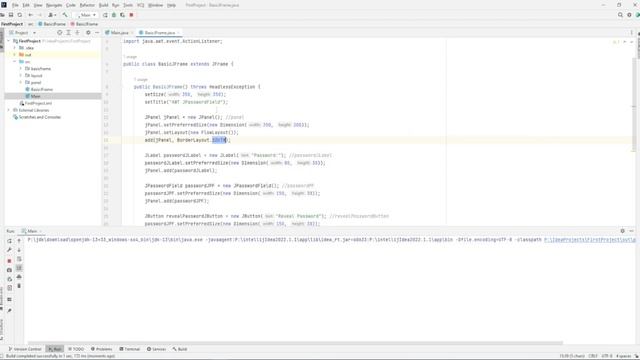The height and width of the screenshot is (360, 640).
Task: Click Scroll Down arrow in Run console
Action: tap(19, 250)
